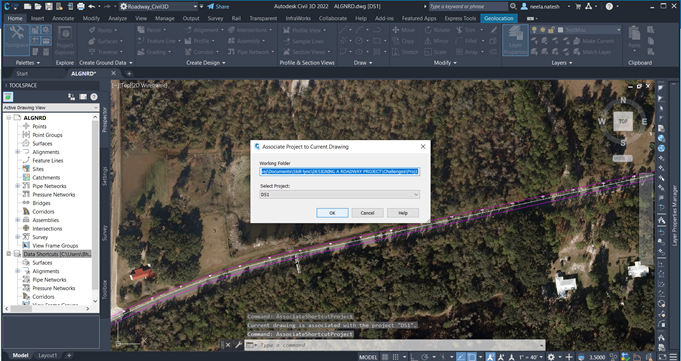This screenshot has height=361, width=681.
Task: Open the Select Project DS1 dropdown
Action: pyautogui.click(x=339, y=195)
